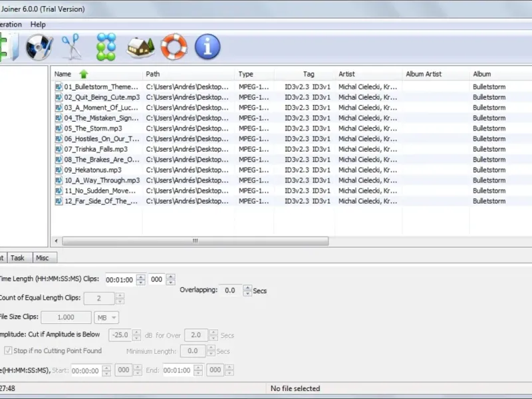Open the blue info icon

pos(207,47)
